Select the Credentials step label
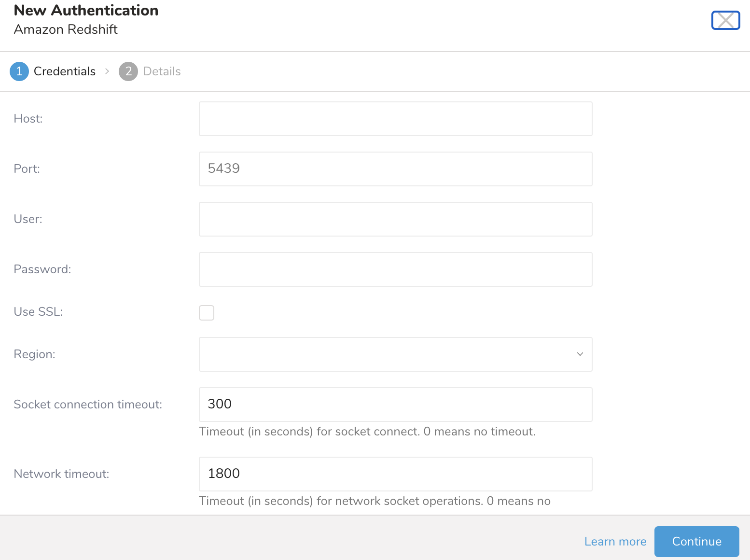750x560 pixels. (x=65, y=71)
